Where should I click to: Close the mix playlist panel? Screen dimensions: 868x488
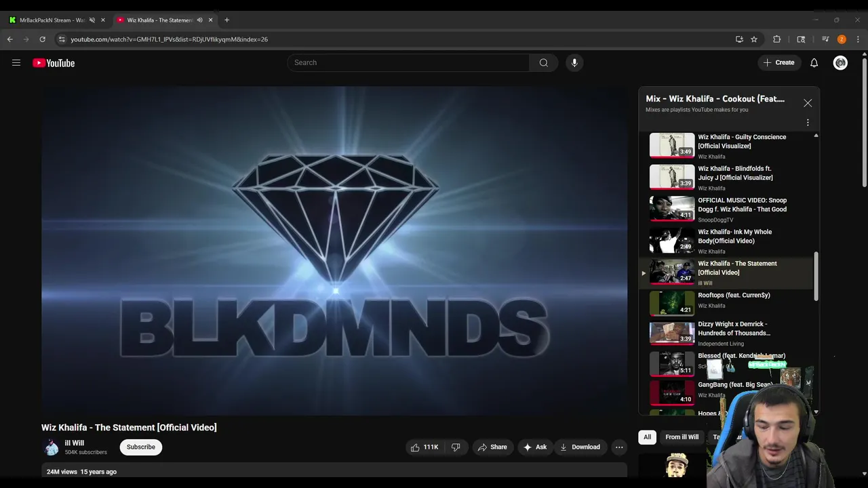coord(808,103)
